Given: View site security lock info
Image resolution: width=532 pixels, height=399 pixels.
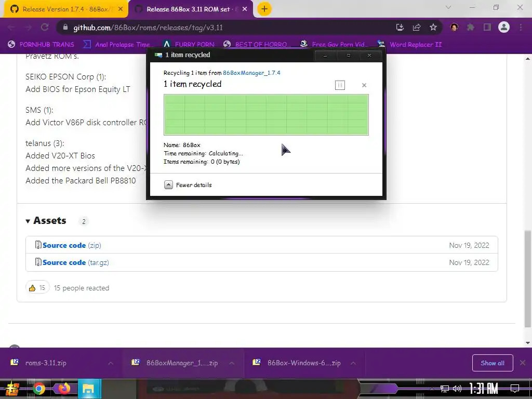Looking at the screenshot, I should [65, 28].
